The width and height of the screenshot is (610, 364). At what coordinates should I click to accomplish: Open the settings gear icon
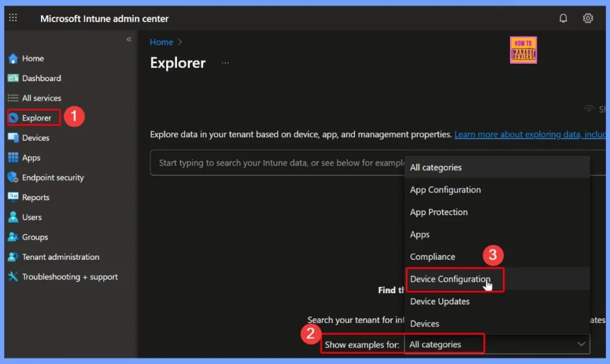[x=588, y=18]
